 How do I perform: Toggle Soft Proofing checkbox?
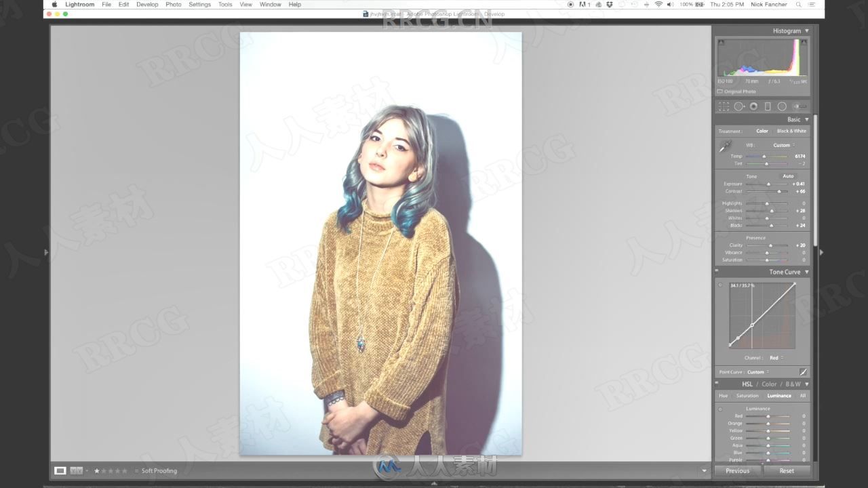(136, 470)
